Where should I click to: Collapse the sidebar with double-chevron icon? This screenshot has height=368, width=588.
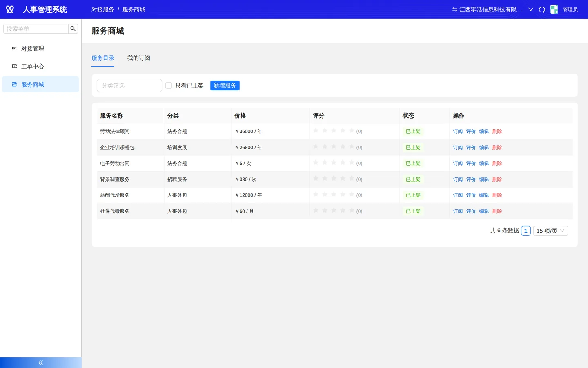point(41,363)
